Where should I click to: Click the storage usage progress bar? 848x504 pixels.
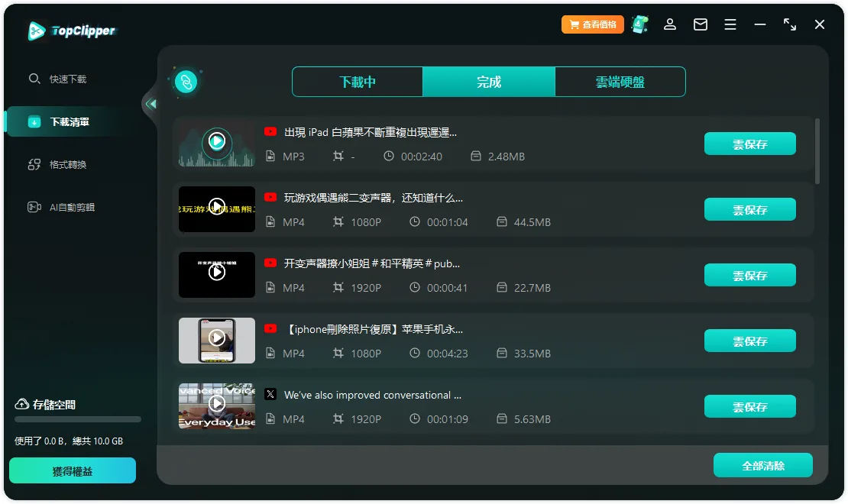78,420
